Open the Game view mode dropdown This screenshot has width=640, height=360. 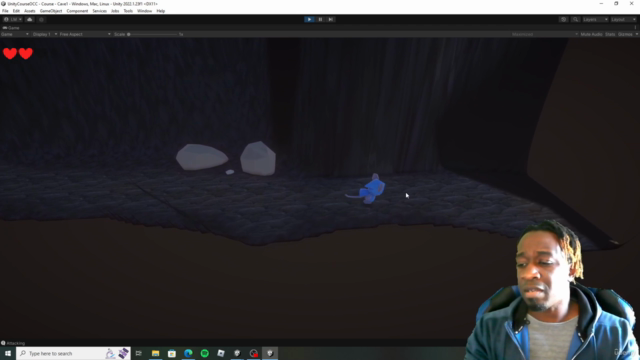15,34
